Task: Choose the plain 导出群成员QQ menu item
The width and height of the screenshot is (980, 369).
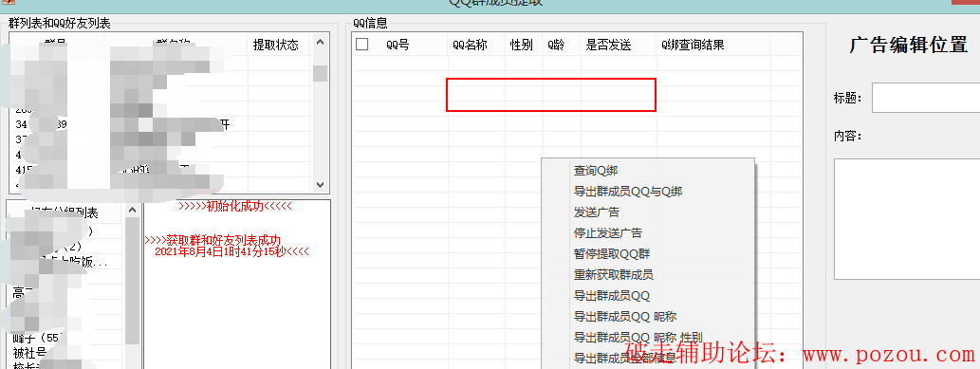Action: [611, 295]
